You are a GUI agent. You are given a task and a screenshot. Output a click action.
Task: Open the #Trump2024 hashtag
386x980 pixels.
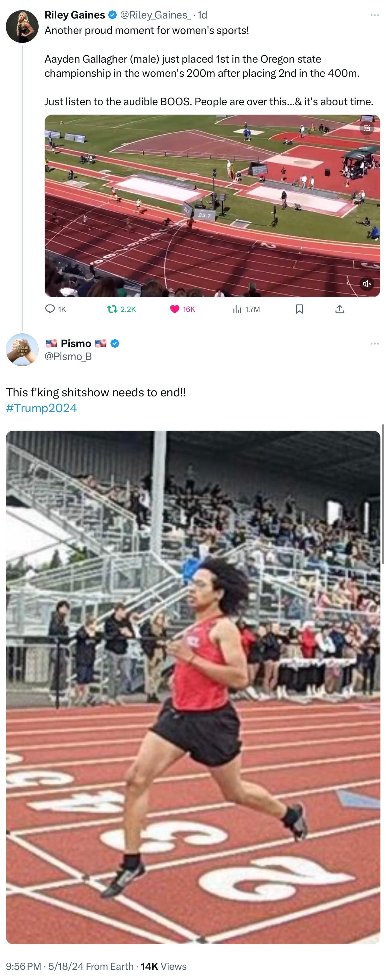[x=41, y=408]
